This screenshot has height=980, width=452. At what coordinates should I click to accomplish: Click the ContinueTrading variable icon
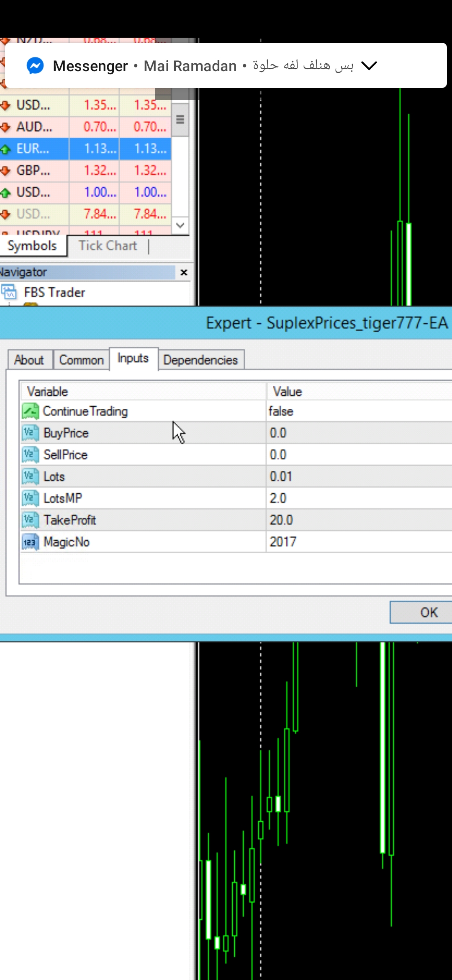click(x=30, y=411)
